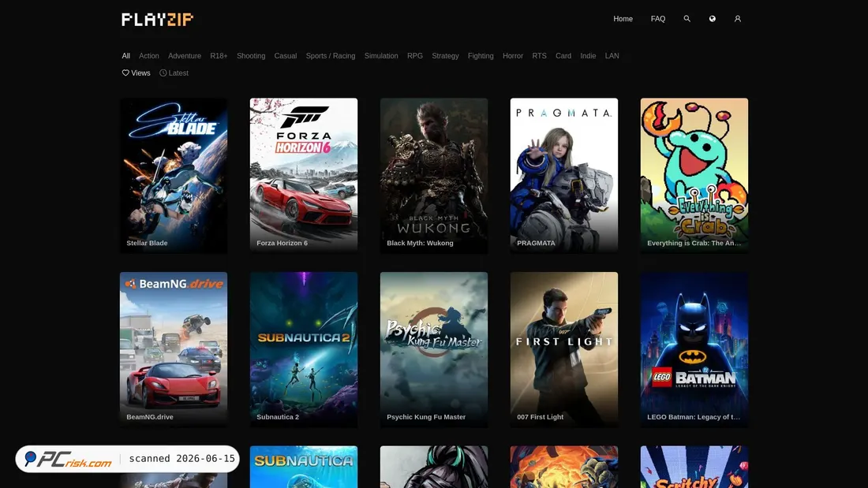
Task: Click the globe language icon
Action: coord(712,19)
